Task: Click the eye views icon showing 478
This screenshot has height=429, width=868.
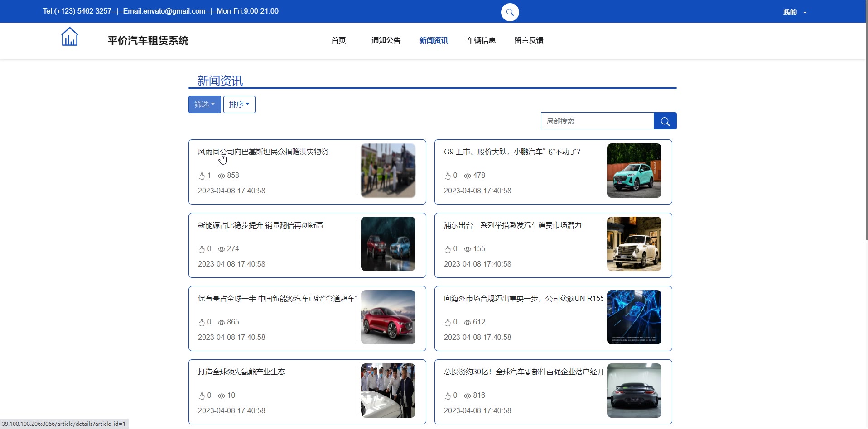Action: click(x=467, y=176)
